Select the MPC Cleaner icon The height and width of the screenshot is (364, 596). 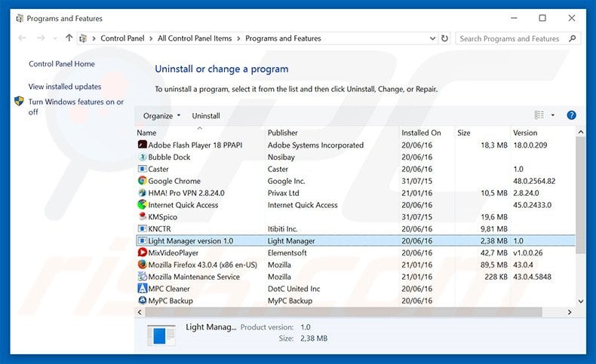point(142,289)
